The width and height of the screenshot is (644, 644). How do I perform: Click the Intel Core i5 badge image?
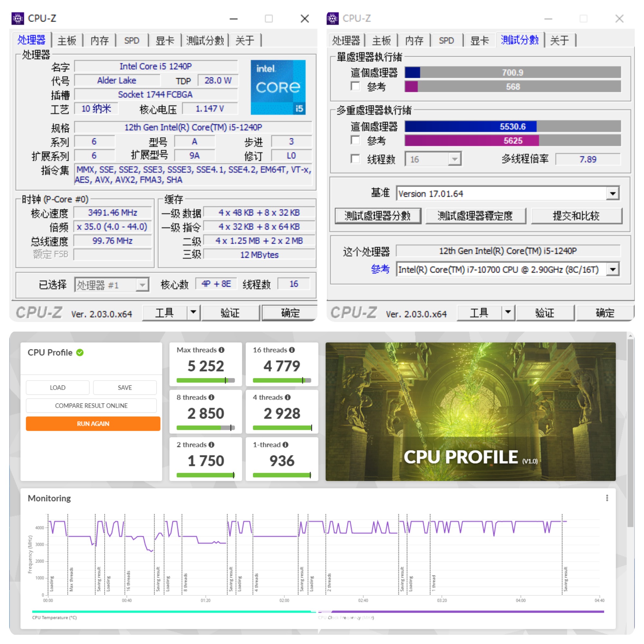tap(278, 87)
